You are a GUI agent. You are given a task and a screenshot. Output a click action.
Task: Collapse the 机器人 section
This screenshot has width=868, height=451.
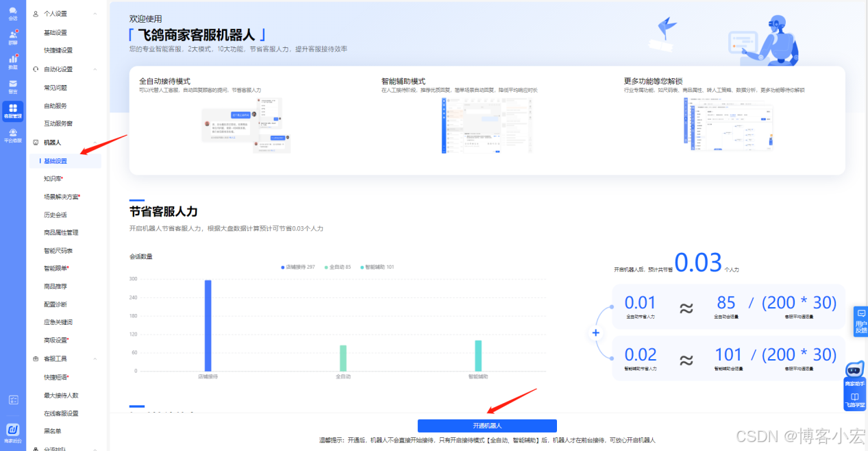pos(95,143)
